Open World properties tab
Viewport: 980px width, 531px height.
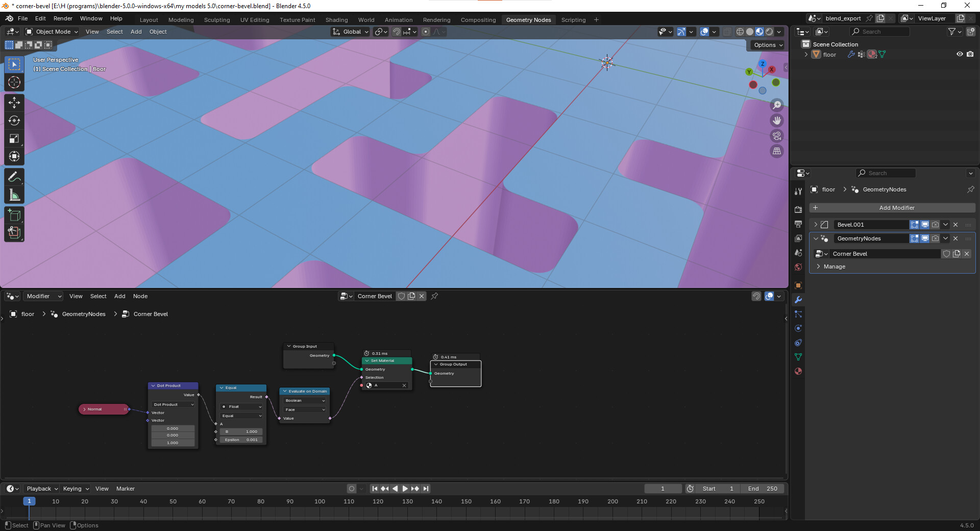pos(798,267)
